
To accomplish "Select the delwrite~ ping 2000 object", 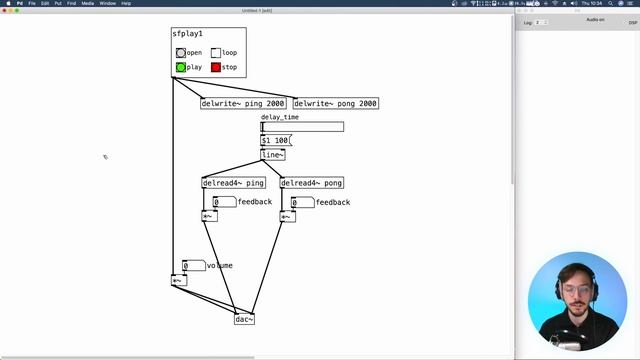I will (x=243, y=103).
